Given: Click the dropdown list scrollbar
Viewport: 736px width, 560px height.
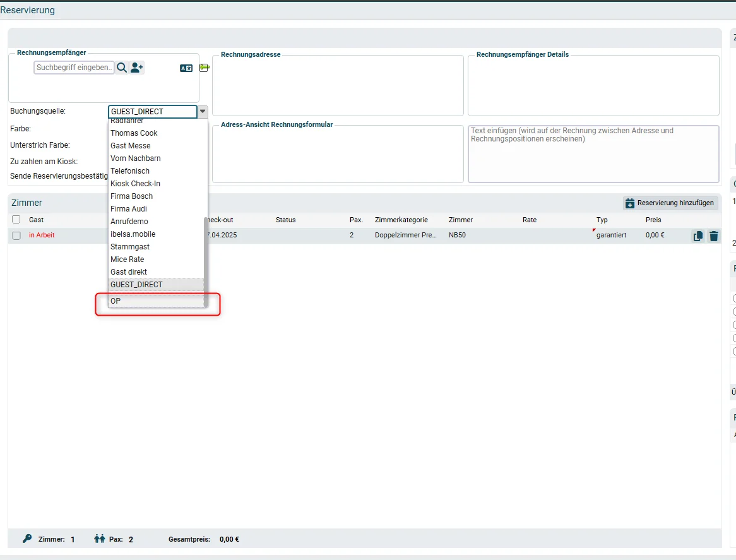Looking at the screenshot, I should pos(206,262).
